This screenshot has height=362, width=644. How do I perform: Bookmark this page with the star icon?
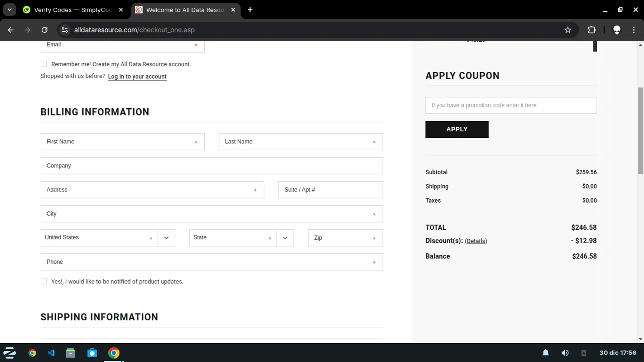pos(568,30)
